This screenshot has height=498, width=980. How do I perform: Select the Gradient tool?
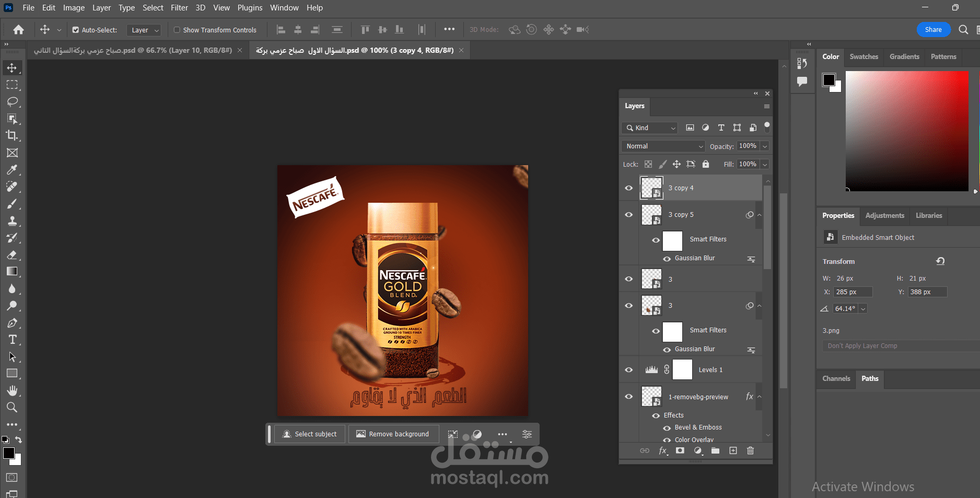click(12, 271)
